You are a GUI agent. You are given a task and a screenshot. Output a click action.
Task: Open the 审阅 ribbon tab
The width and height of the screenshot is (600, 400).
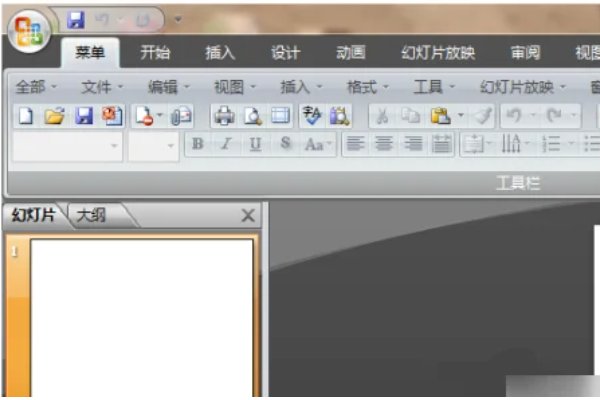click(525, 53)
